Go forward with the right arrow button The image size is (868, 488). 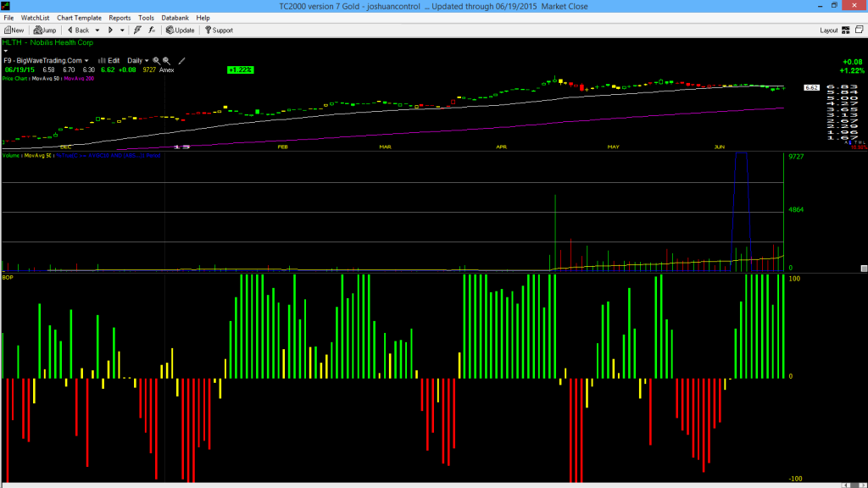coord(110,30)
